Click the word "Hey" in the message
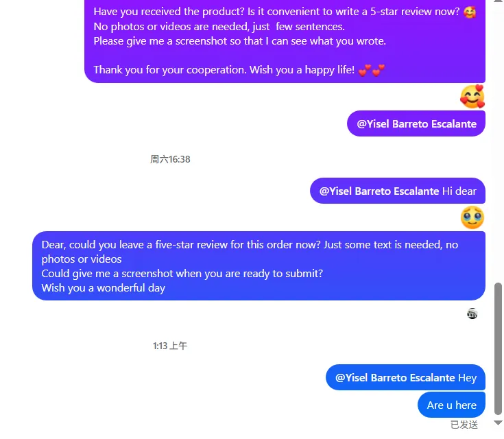The height and width of the screenshot is (439, 504). (x=467, y=377)
